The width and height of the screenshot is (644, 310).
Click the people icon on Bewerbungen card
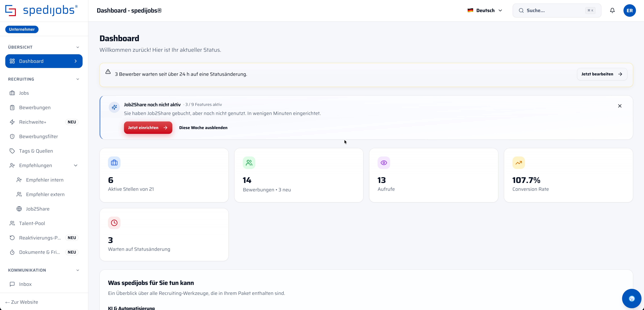tap(249, 163)
